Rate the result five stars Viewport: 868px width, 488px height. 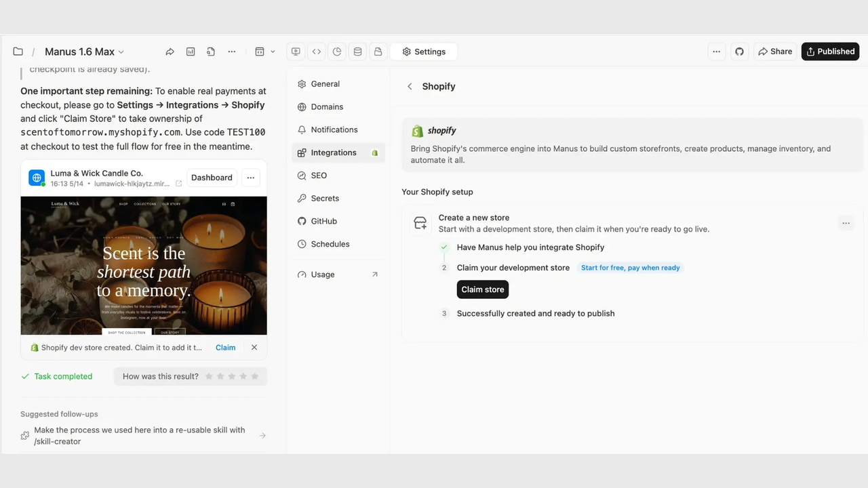(255, 376)
